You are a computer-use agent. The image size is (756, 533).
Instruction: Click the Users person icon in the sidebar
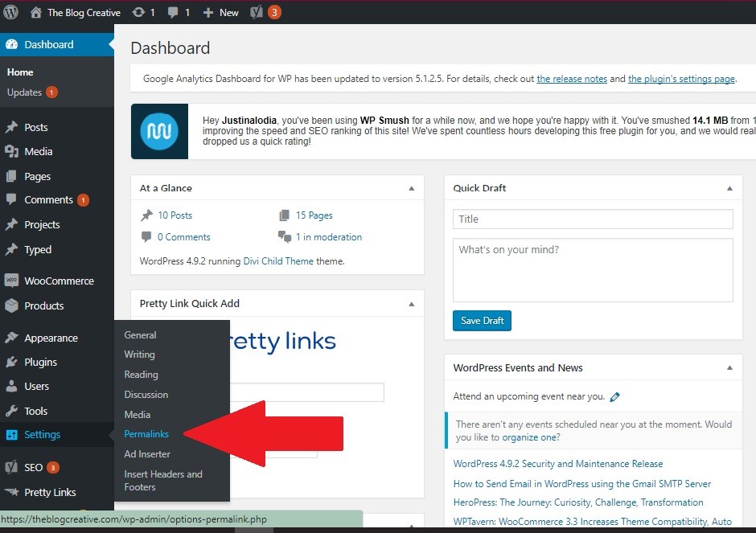(11, 386)
